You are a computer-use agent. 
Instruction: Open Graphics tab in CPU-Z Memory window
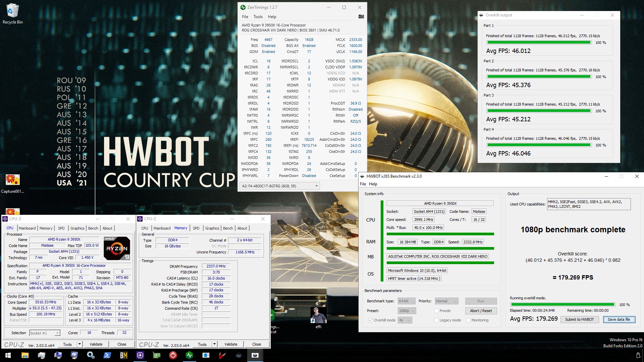click(212, 228)
